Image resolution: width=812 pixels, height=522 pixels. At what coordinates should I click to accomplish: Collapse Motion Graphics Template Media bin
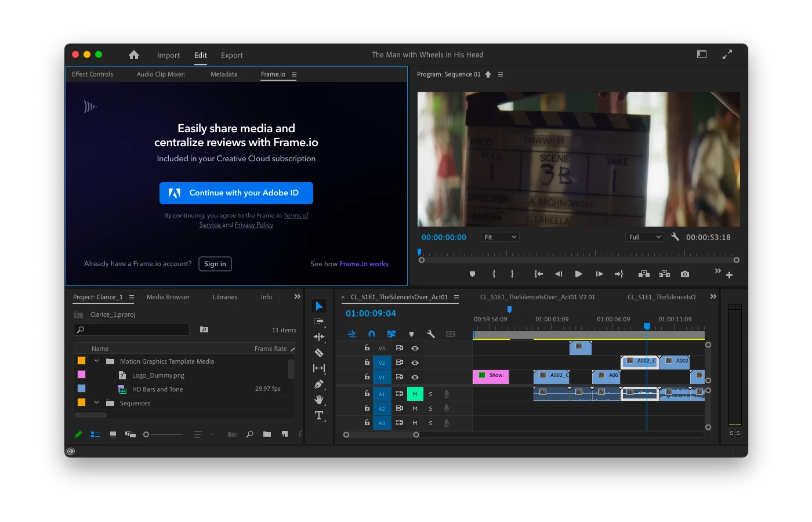[96, 361]
